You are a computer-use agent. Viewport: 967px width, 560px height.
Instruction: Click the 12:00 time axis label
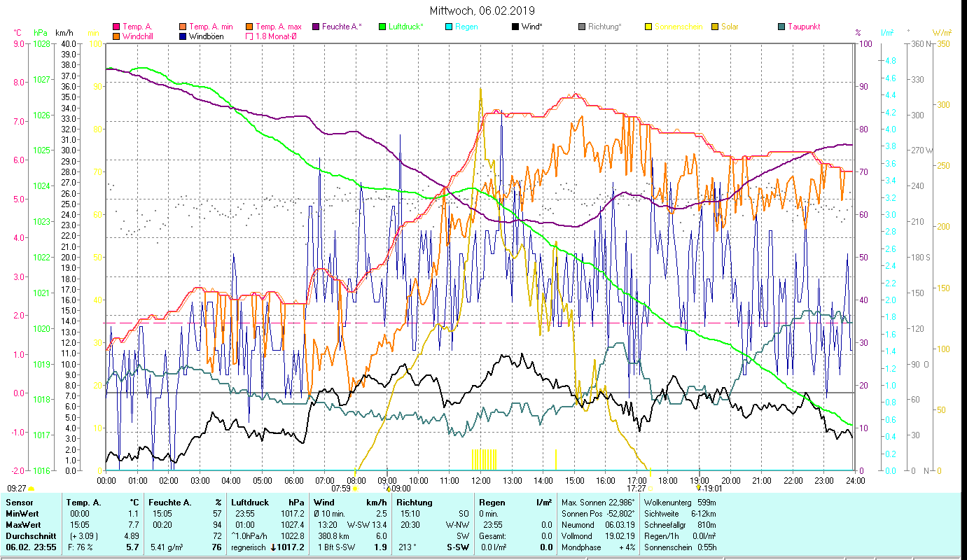[480, 480]
